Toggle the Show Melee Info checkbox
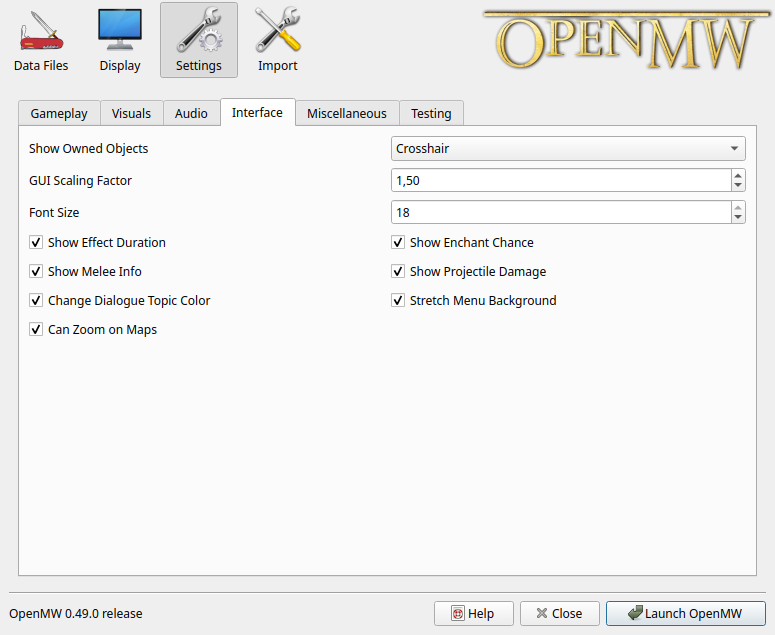 (36, 272)
